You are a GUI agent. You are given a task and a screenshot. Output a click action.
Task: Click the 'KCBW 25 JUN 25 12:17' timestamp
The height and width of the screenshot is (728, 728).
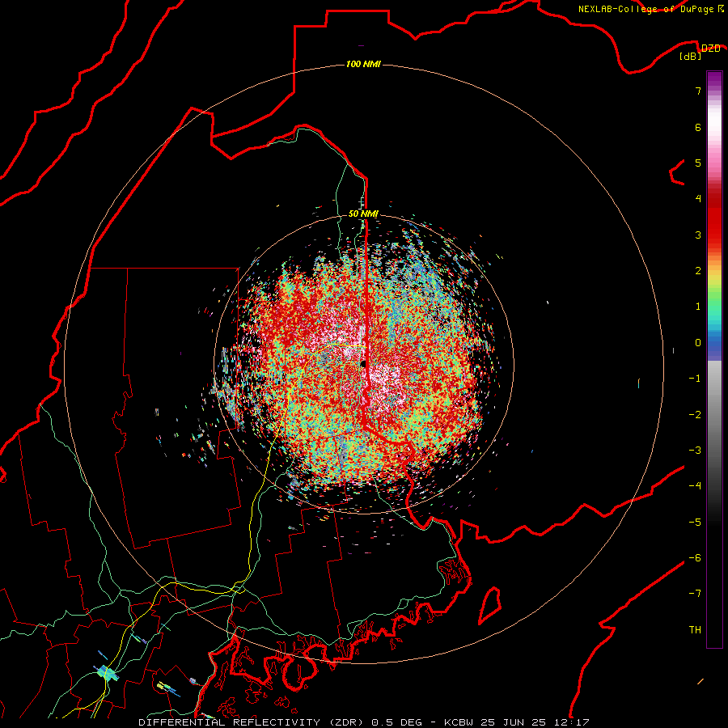pyautogui.click(x=516, y=722)
